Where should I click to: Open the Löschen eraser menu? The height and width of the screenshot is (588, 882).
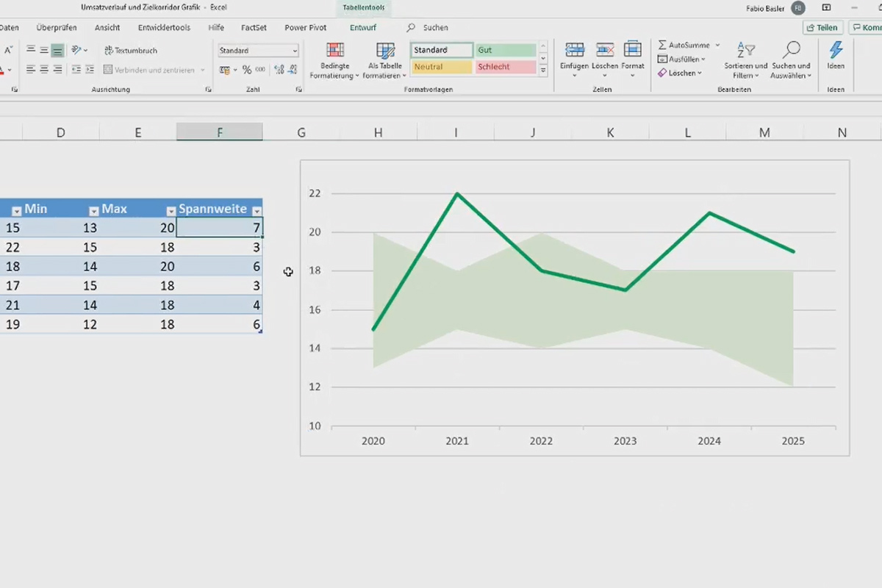click(x=680, y=73)
